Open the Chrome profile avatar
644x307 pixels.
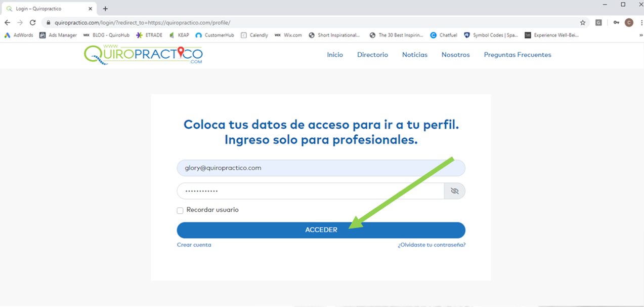point(629,23)
